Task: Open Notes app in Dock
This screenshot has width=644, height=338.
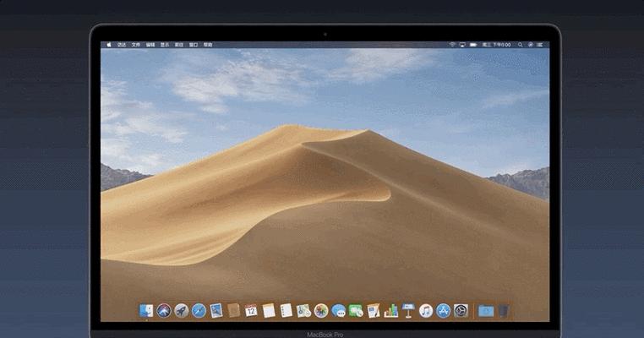Action: pos(269,311)
